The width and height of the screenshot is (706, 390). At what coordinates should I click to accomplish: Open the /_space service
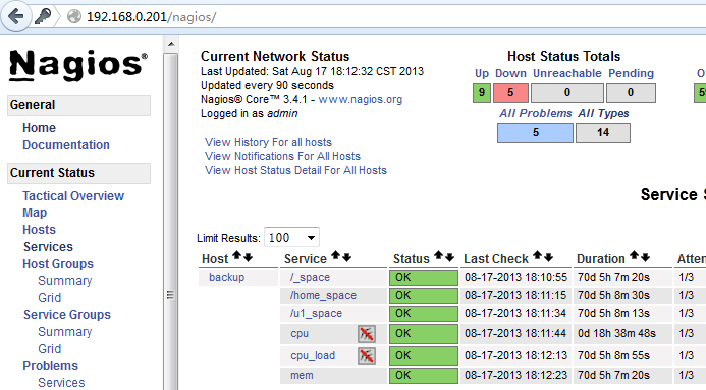coord(310,277)
